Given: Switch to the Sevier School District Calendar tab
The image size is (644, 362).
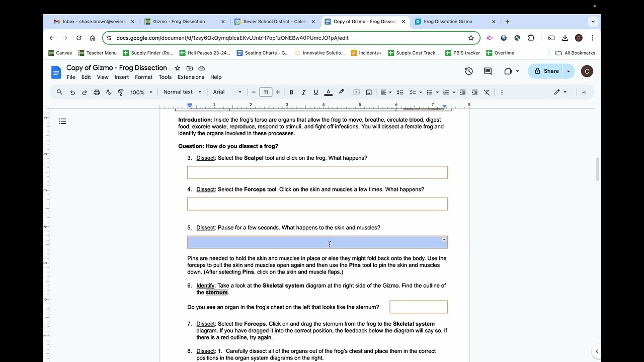Looking at the screenshot, I should point(274,22).
